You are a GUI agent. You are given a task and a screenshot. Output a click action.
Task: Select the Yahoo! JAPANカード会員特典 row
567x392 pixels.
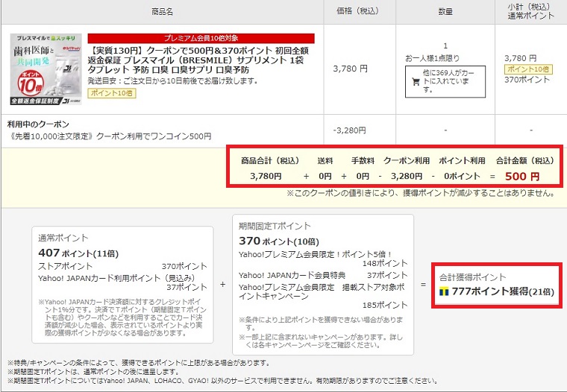pos(323,275)
